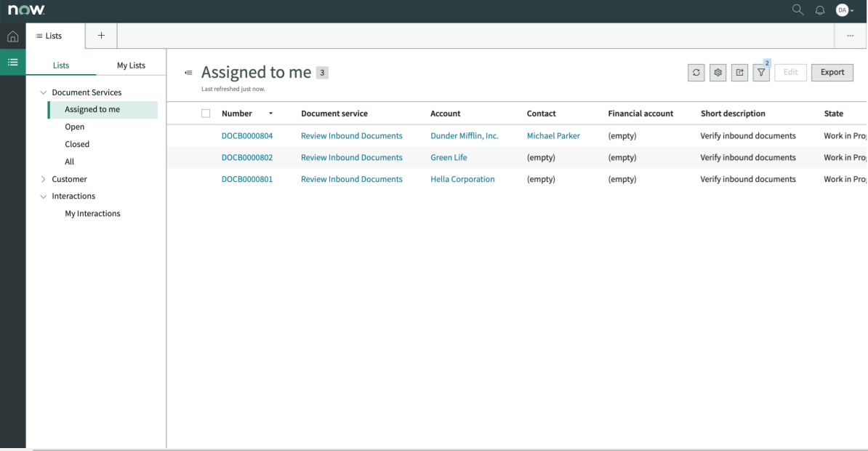868x451 pixels.
Task: Collapse the Interactions section
Action: coord(43,196)
